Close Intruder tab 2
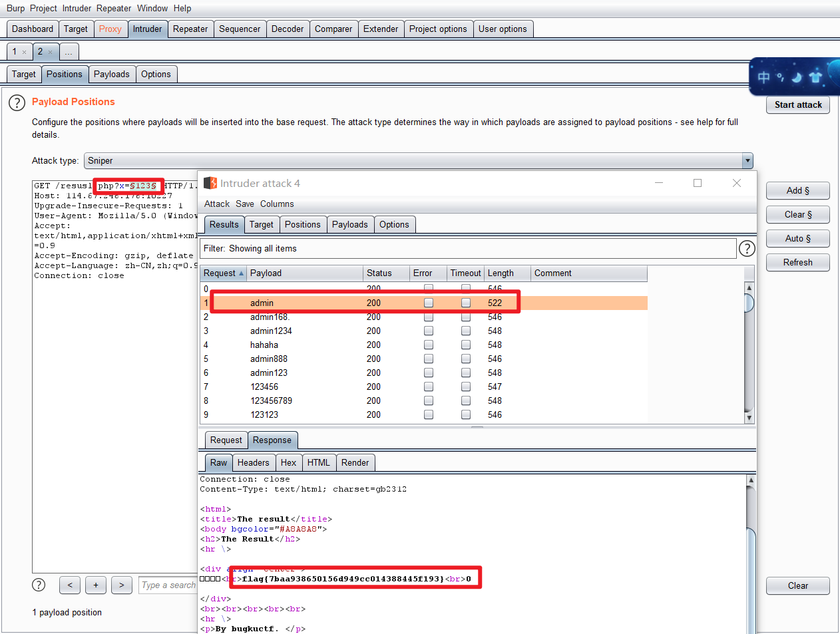 click(x=50, y=52)
